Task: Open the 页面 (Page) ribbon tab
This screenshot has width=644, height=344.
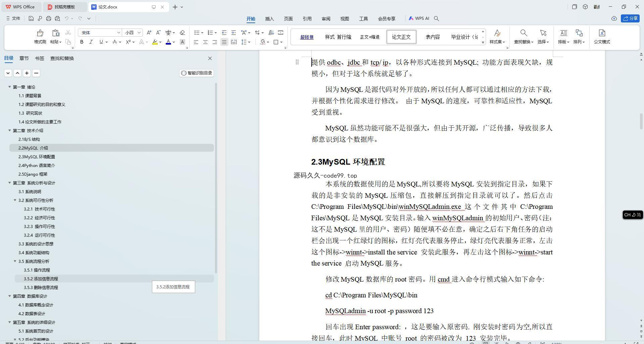Action: 288,19
